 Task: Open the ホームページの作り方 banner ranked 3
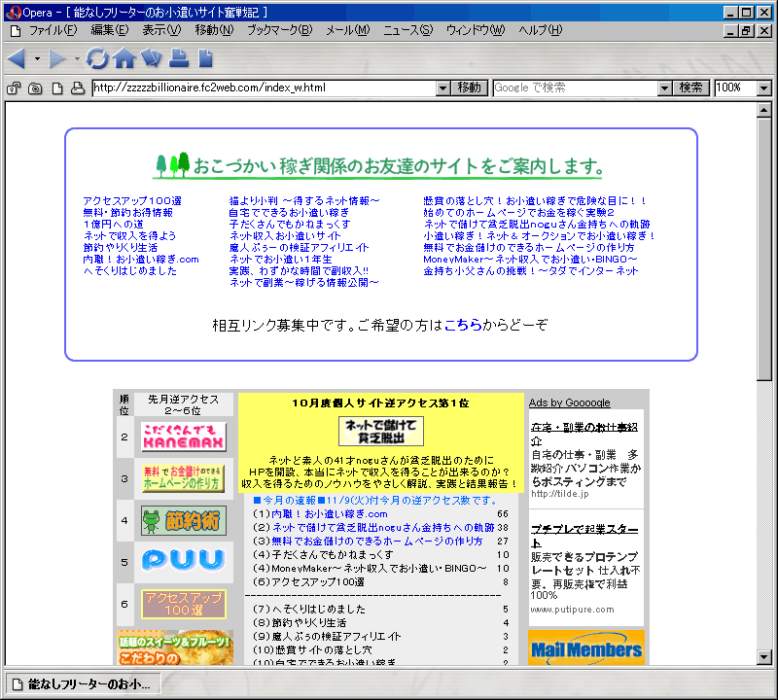(184, 478)
